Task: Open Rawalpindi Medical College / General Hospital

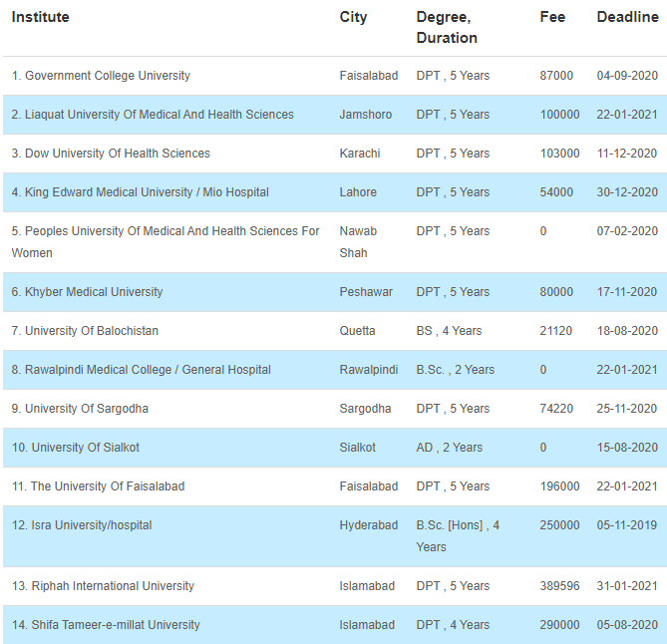Action: pyautogui.click(x=142, y=370)
